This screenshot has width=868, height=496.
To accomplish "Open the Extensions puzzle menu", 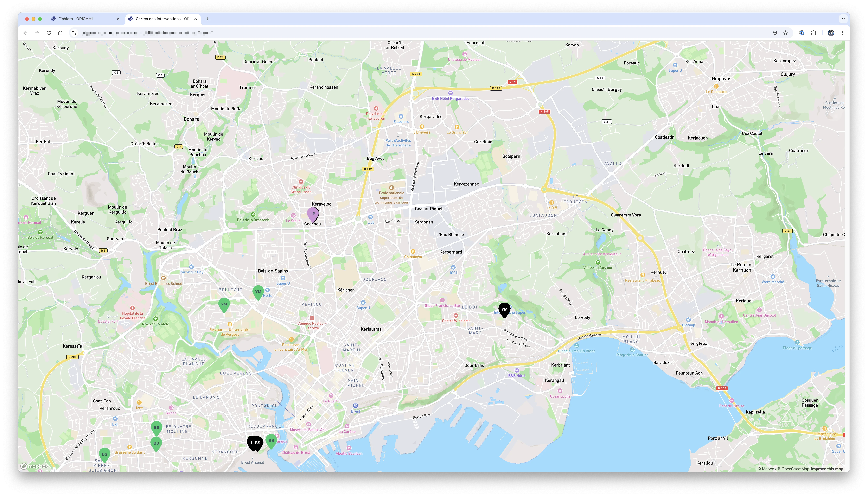I will 813,33.
